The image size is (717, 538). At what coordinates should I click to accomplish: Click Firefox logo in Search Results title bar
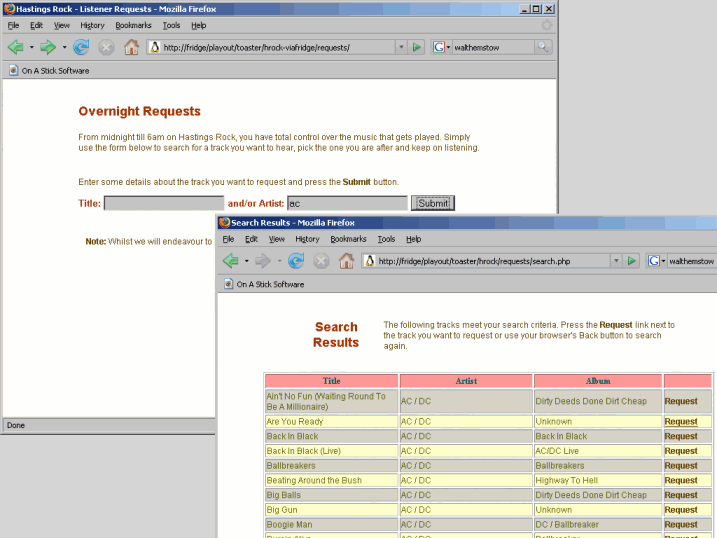coord(224,223)
